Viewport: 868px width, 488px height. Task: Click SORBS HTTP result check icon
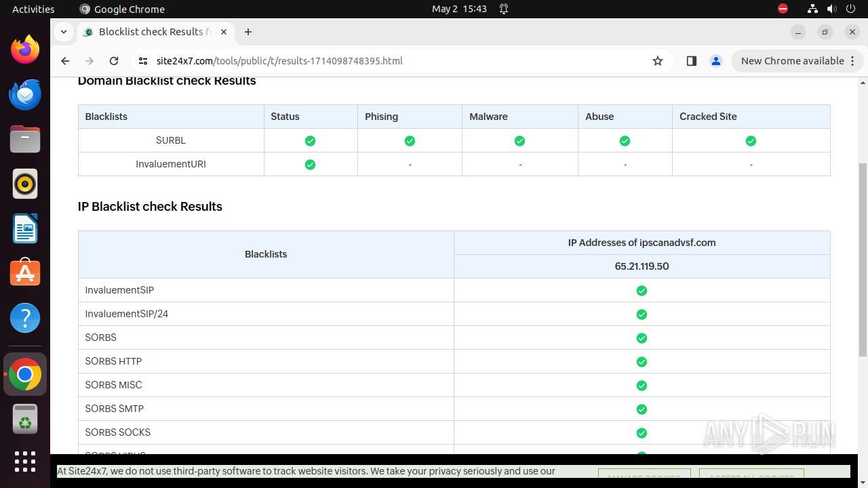pyautogui.click(x=642, y=362)
